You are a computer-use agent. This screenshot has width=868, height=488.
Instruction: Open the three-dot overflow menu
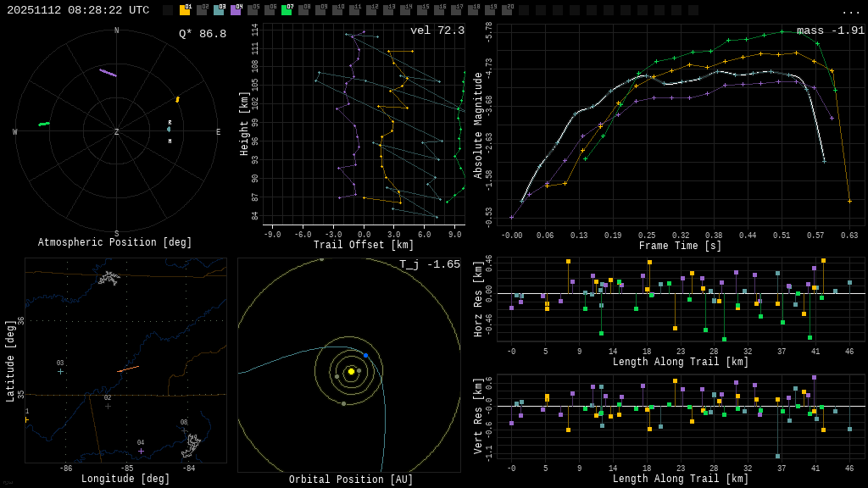pos(850,11)
